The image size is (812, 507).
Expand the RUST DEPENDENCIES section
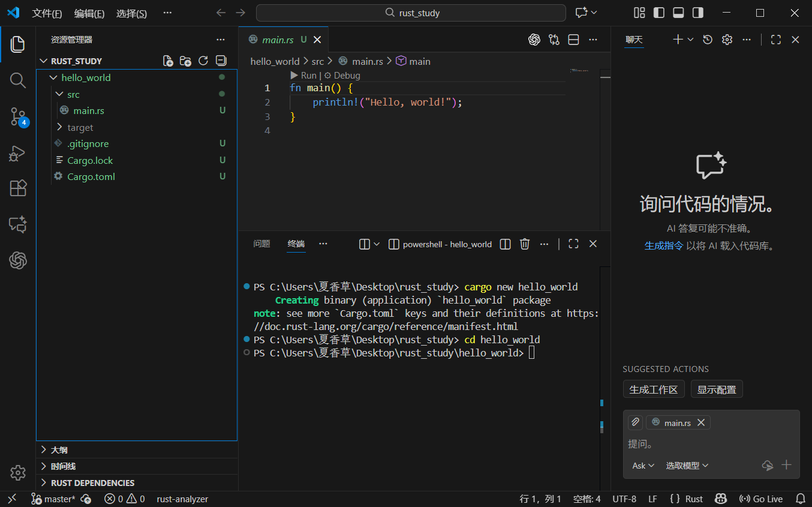pos(92,482)
